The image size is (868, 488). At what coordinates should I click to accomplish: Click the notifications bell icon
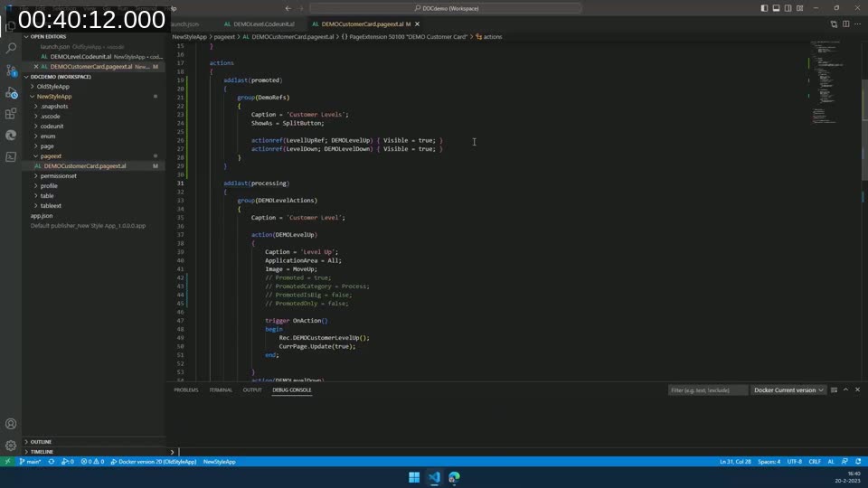[x=858, y=462]
